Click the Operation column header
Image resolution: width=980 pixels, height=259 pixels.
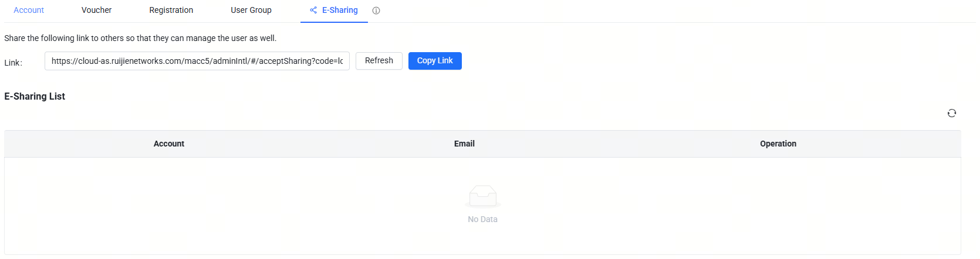tap(778, 144)
